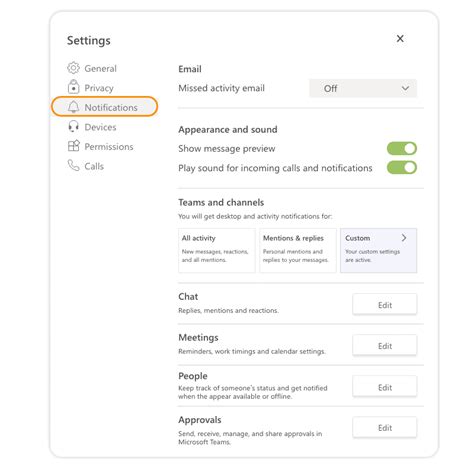
Task: Click the Permissions apps icon
Action: tap(73, 146)
